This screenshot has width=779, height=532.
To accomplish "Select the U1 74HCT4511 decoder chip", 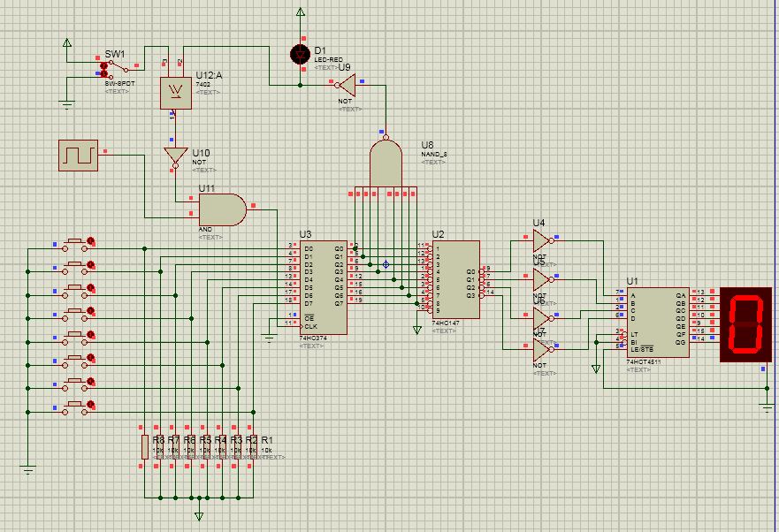I will [x=658, y=323].
